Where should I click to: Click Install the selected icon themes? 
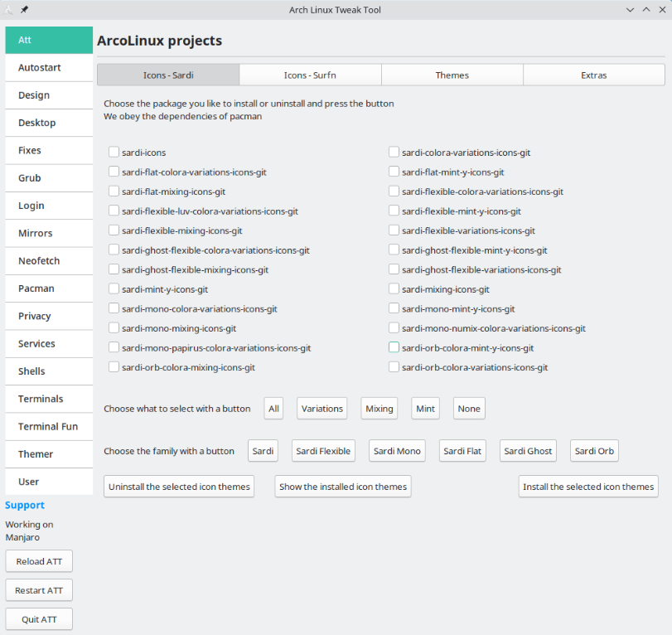[588, 487]
